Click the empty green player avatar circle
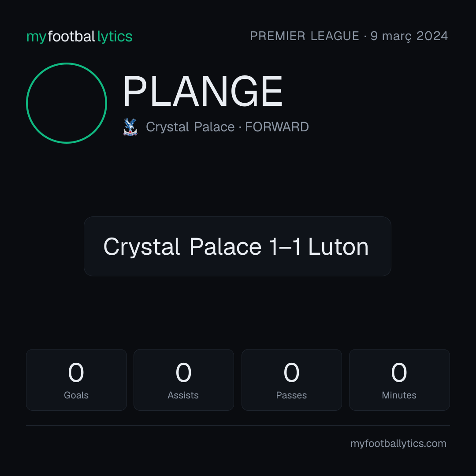Screen dimensions: 476x476 (x=67, y=103)
